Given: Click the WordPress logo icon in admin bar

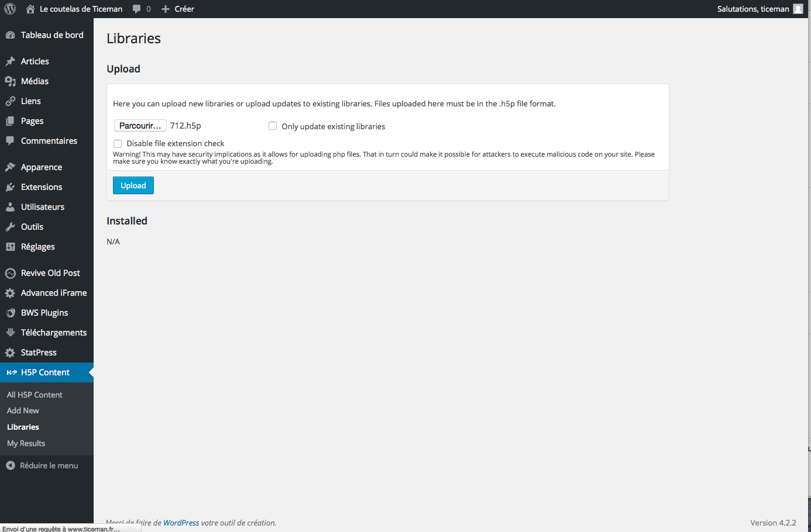Looking at the screenshot, I should 10,9.
